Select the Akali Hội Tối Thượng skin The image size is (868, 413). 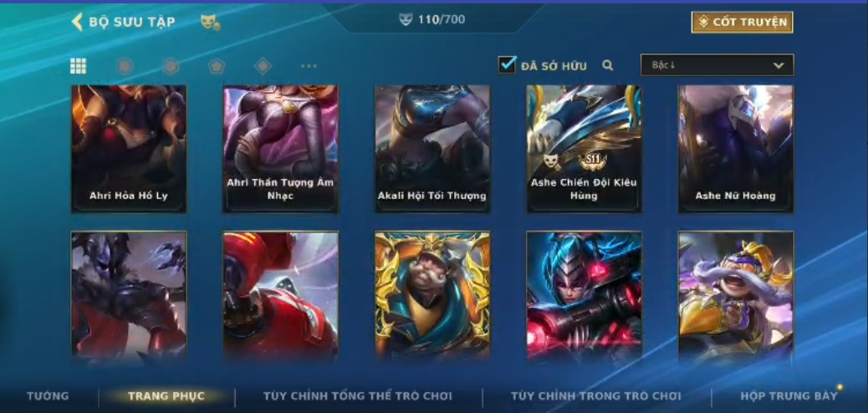point(432,149)
